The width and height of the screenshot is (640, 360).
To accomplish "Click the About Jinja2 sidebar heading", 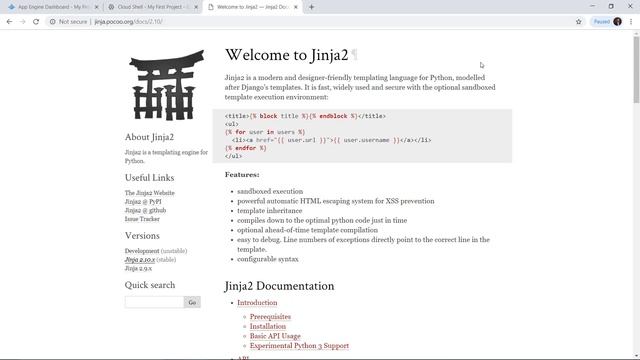I will pos(149,137).
